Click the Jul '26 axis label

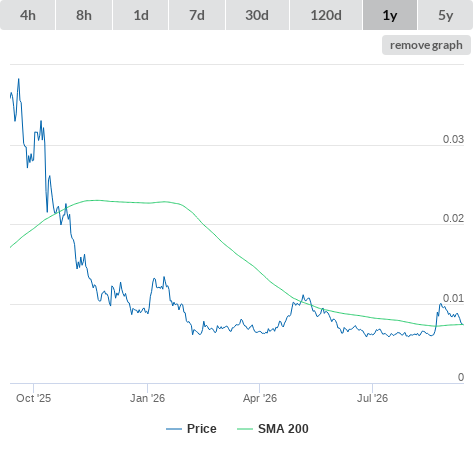(373, 398)
